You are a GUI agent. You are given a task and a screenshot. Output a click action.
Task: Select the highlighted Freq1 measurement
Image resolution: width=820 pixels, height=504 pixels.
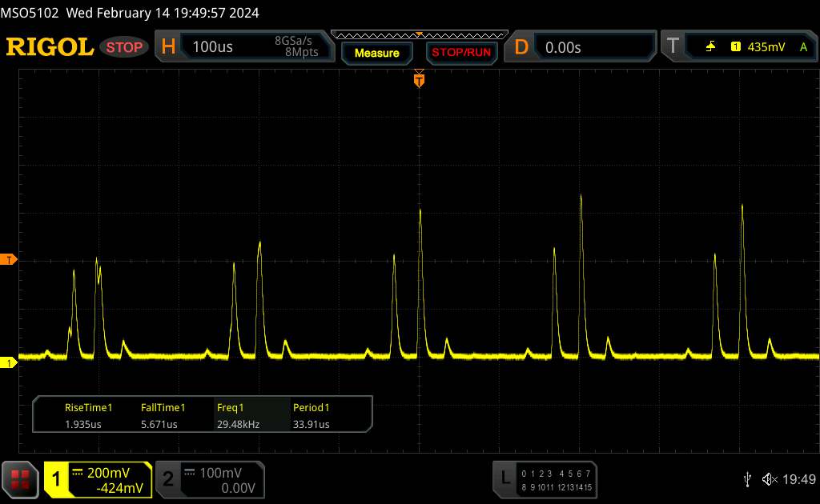tap(230, 407)
